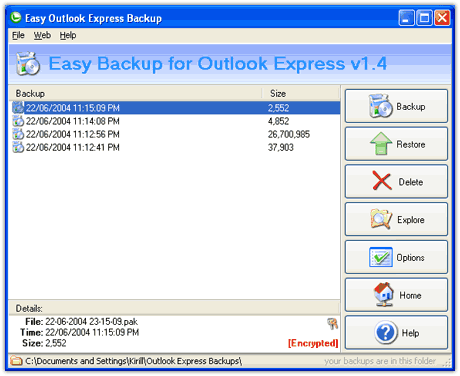Click the size value 4,852
The height and width of the screenshot is (376, 460).
tap(279, 121)
